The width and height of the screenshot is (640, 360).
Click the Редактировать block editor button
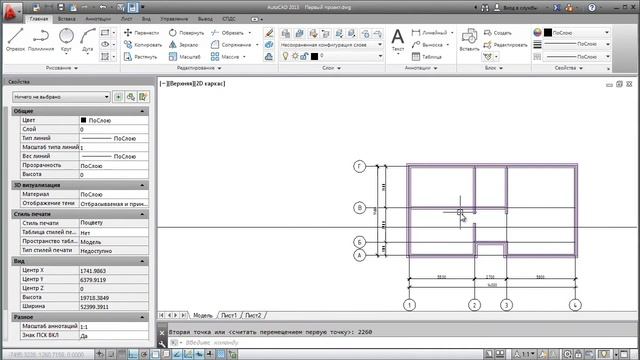[x=505, y=44]
